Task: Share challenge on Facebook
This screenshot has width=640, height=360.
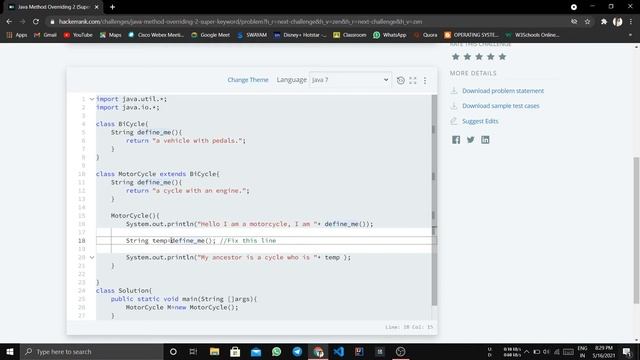Action: coord(456,140)
